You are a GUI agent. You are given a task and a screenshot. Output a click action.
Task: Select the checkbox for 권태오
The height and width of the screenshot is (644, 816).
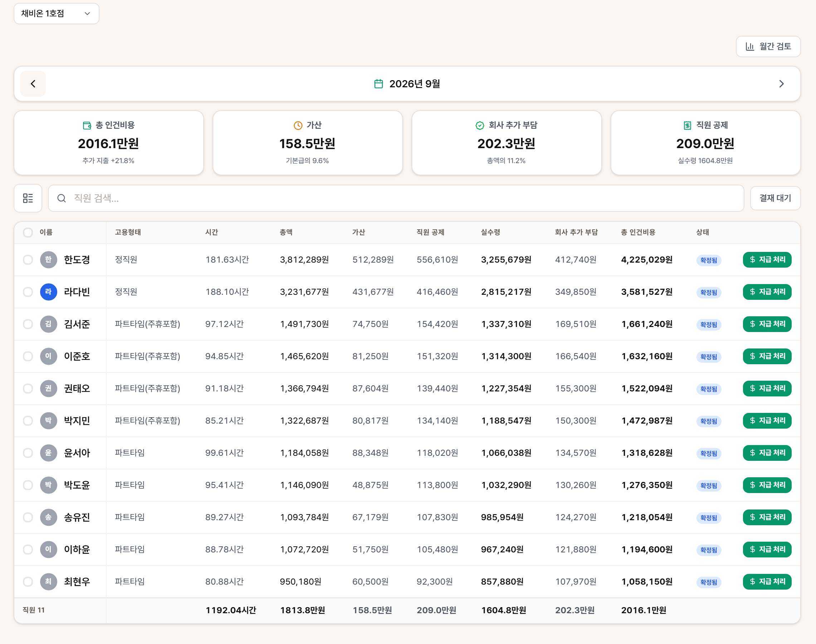(x=28, y=388)
